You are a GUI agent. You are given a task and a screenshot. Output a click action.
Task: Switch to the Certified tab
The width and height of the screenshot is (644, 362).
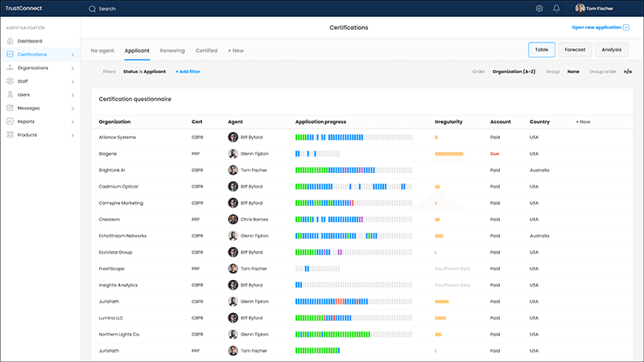[x=206, y=51]
